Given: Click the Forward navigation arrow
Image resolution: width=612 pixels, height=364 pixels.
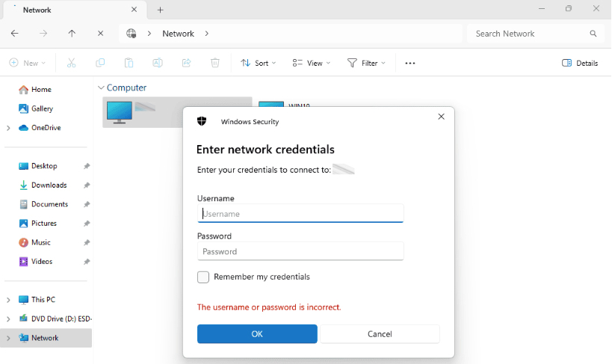Looking at the screenshot, I should point(43,34).
